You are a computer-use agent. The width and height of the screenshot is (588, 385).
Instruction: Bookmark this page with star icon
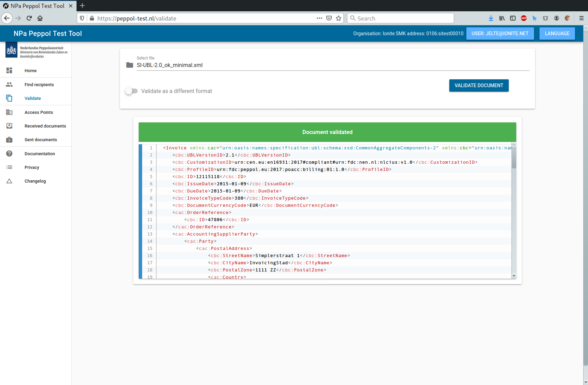pos(339,18)
